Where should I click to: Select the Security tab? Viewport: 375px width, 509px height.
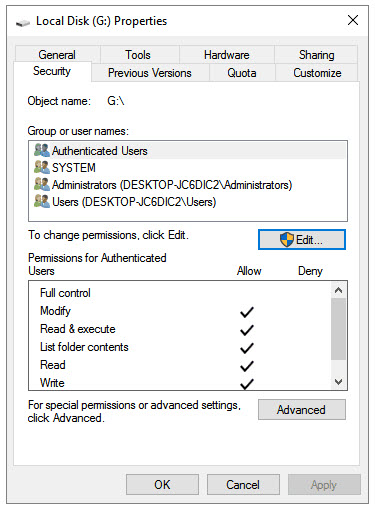(x=52, y=71)
